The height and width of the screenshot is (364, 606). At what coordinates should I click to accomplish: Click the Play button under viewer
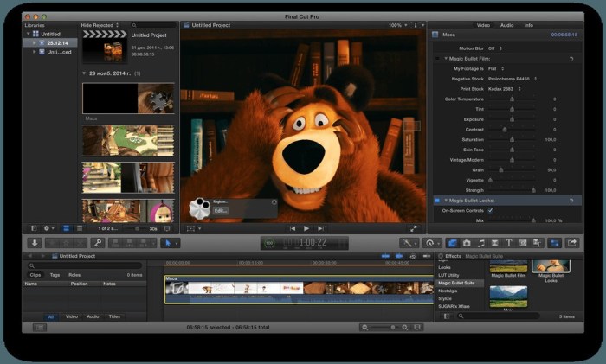tap(306, 228)
